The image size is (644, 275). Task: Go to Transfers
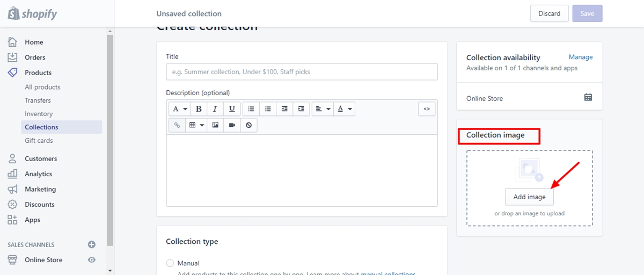tap(38, 100)
